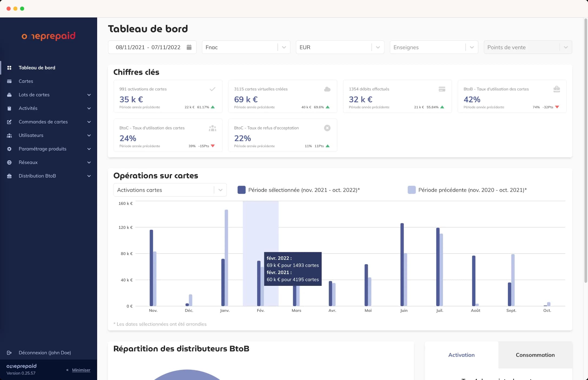Click checkmark icon on activations card

coord(213,89)
